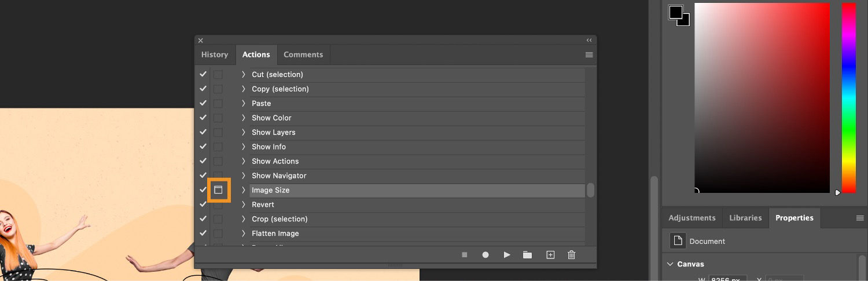The height and width of the screenshot is (281, 868).
Task: Select the background color swatch behind foreground
Action: point(685,22)
